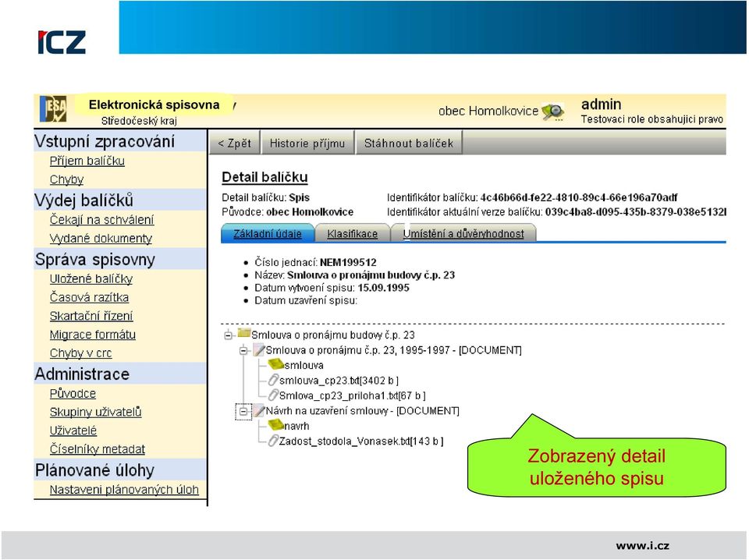Viewport: 749px width, 560px height.
Task: Click the Číslo jednací NEM199512 value
Action: coord(348,262)
